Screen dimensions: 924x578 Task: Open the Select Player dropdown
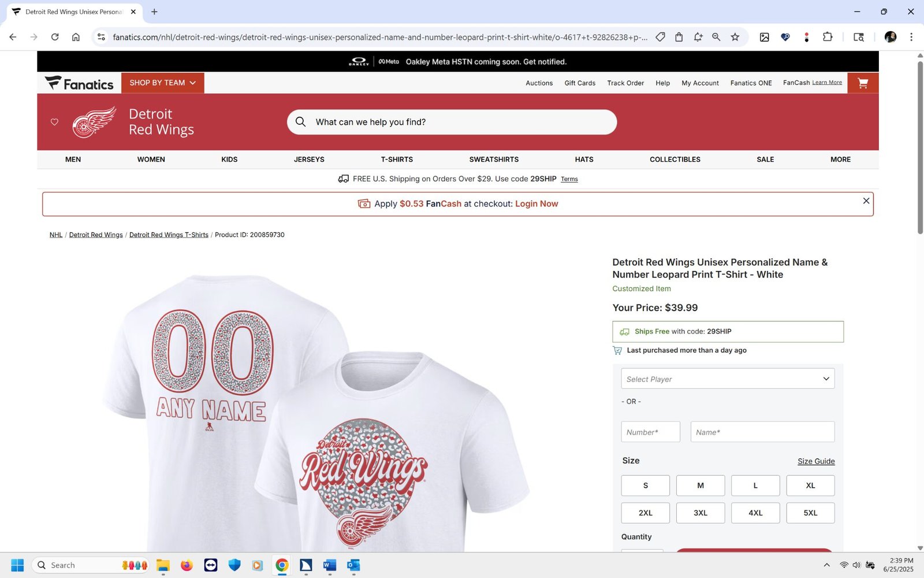point(728,379)
